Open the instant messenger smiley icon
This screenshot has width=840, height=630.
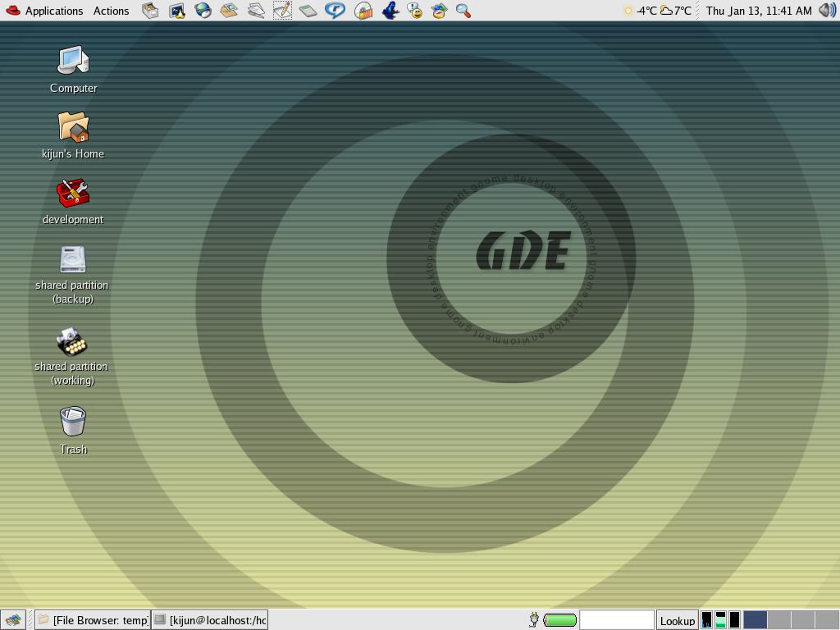414,11
